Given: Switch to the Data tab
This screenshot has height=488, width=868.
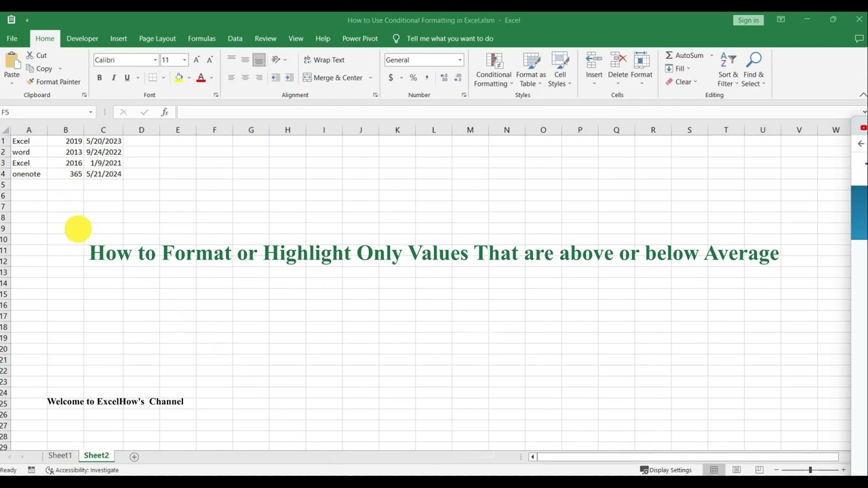Looking at the screenshot, I should (235, 39).
